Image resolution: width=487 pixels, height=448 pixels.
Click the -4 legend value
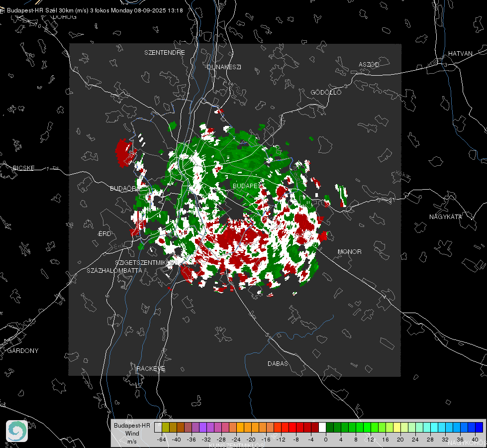coord(311,440)
